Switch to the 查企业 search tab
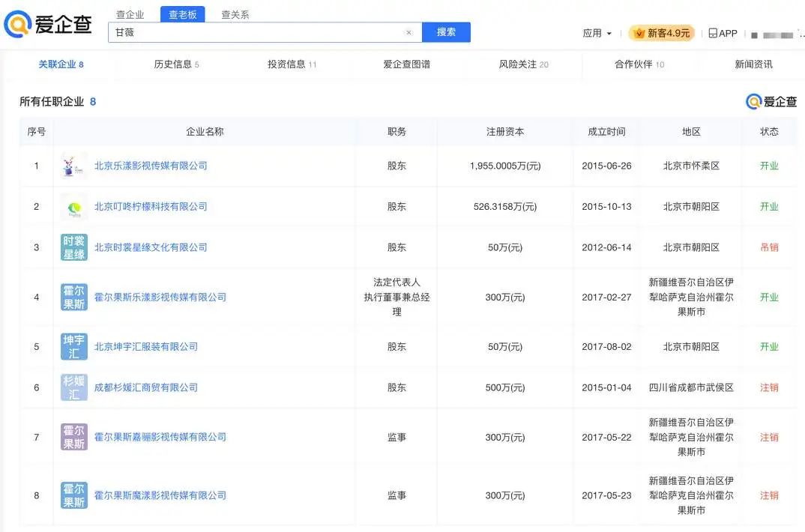Viewport: 805px width, 532px height. click(130, 15)
